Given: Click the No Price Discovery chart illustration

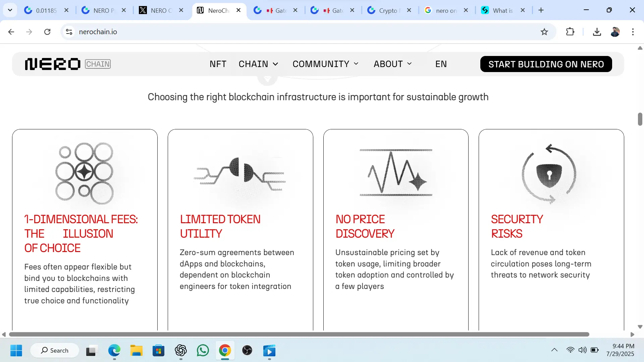Looking at the screenshot, I should coord(396,173).
